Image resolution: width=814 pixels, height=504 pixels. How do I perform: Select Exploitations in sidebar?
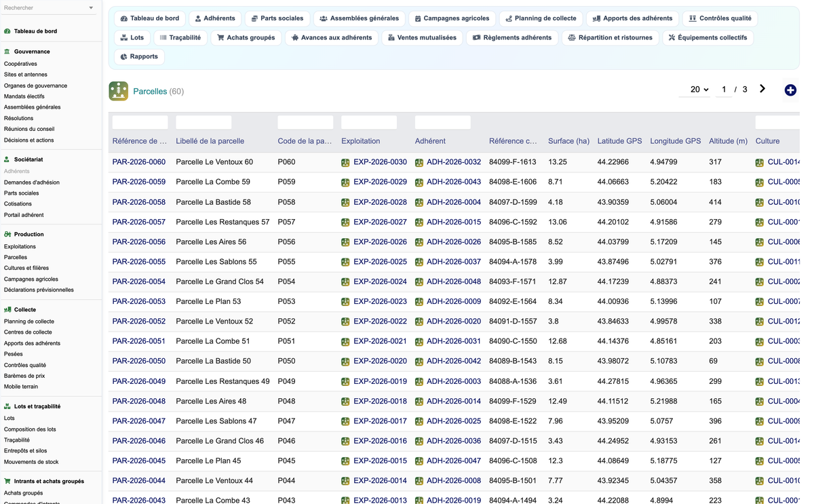pos(20,246)
